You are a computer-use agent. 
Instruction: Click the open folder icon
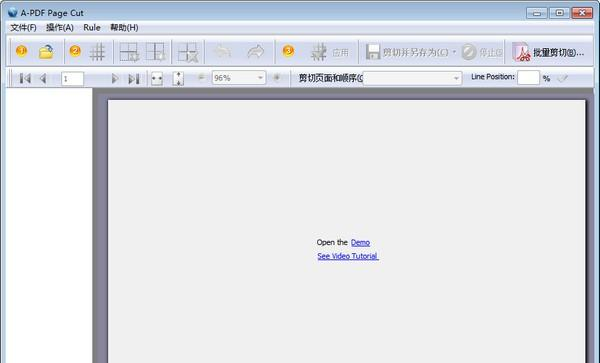pos(46,52)
